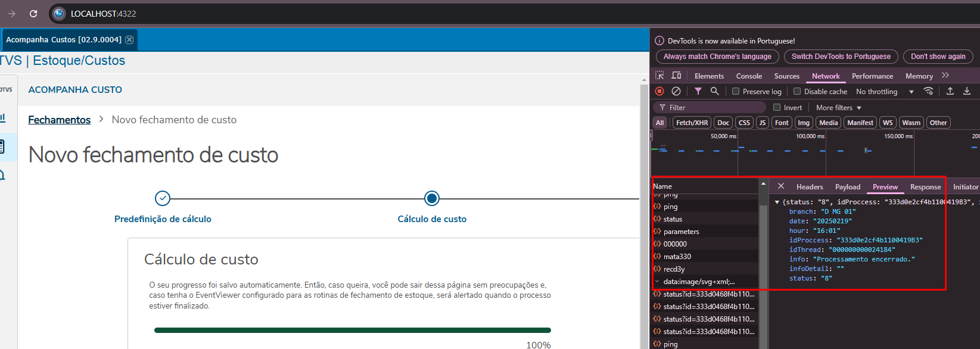Viewport: 980px width, 349px height.
Task: Open the Memory panel
Action: 919,76
